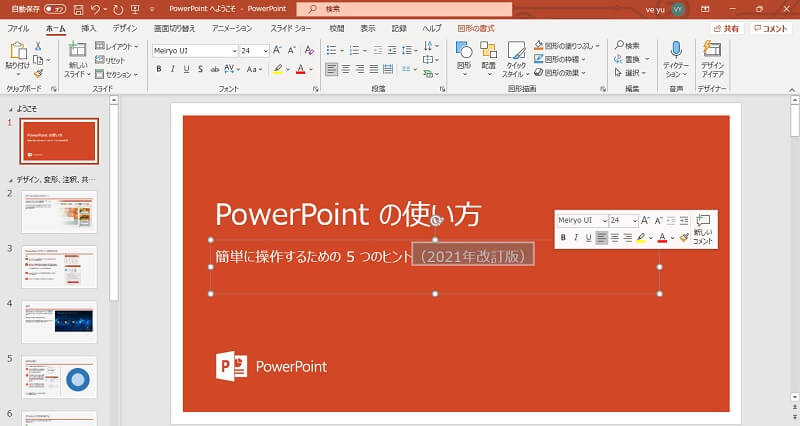This screenshot has height=426, width=800.
Task: Click the 検索 find icon in the editing group
Action: pyautogui.click(x=628, y=45)
